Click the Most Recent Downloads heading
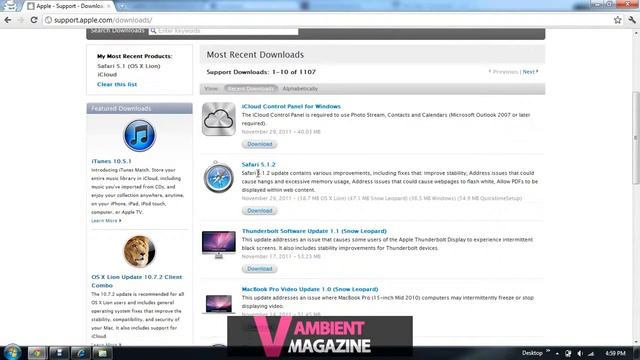 pyautogui.click(x=255, y=55)
